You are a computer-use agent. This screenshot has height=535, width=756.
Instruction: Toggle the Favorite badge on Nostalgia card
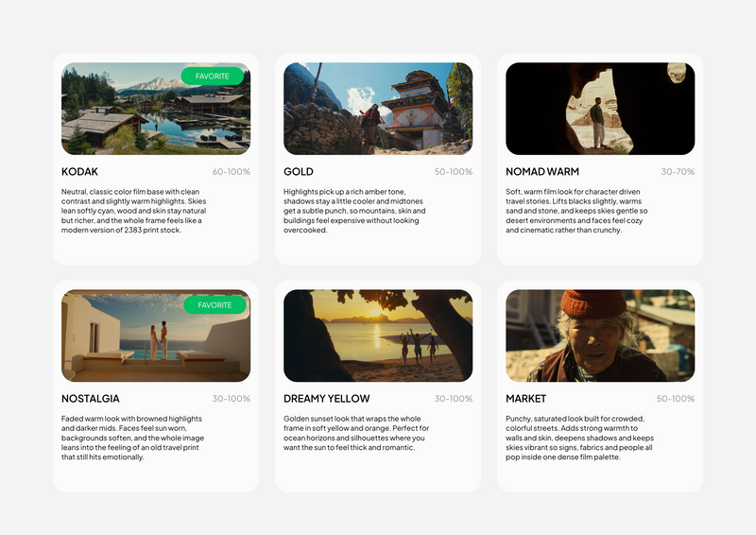click(215, 304)
